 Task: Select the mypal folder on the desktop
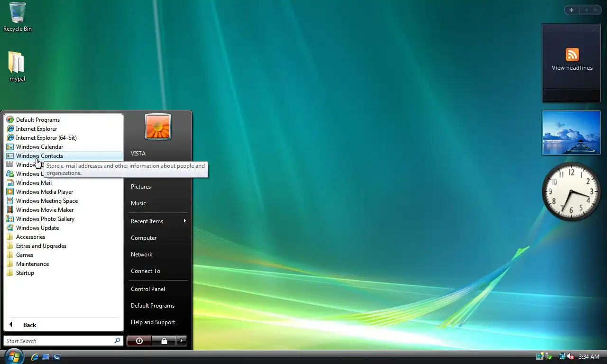(x=17, y=67)
